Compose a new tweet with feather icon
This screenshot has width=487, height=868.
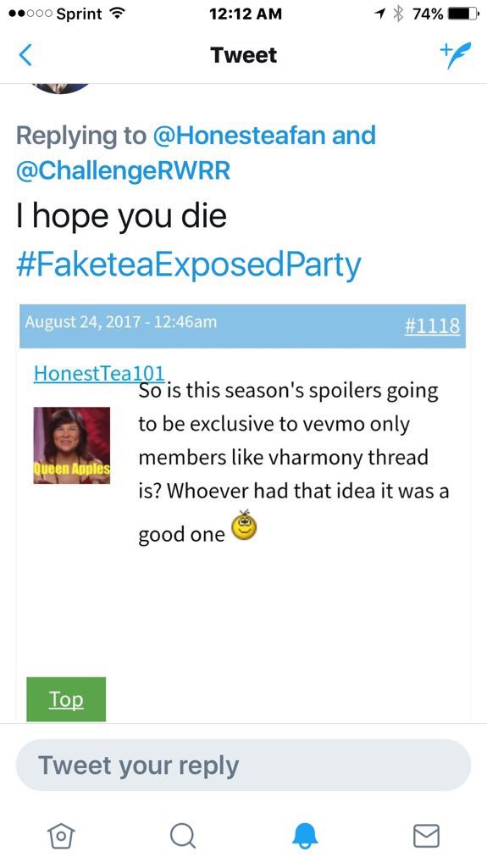456,55
